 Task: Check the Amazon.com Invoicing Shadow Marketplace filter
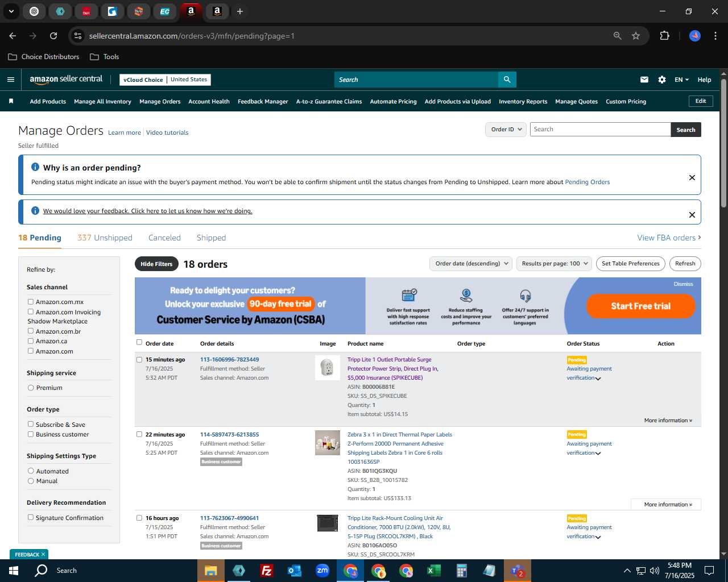tap(31, 311)
